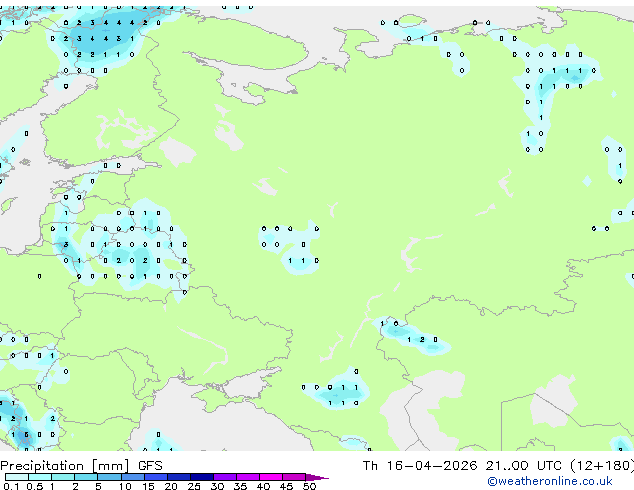Click the 5–10 mm legend swatch
The image size is (634, 490).
(109, 477)
